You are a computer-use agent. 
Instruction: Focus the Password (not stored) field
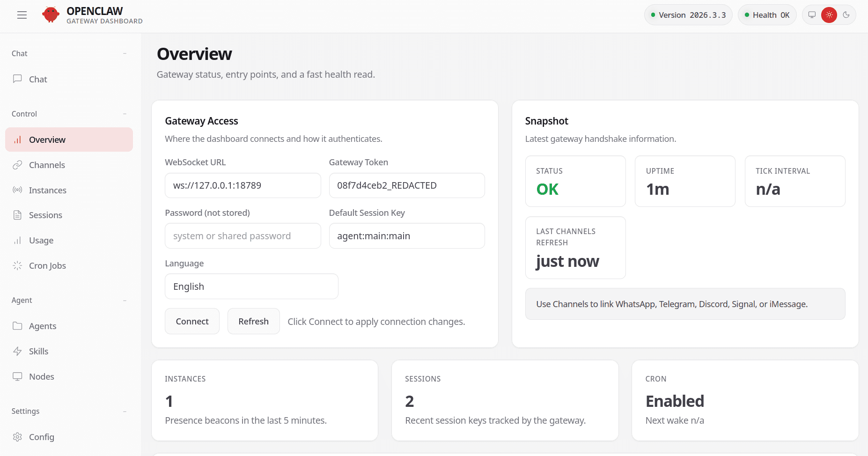click(x=243, y=236)
